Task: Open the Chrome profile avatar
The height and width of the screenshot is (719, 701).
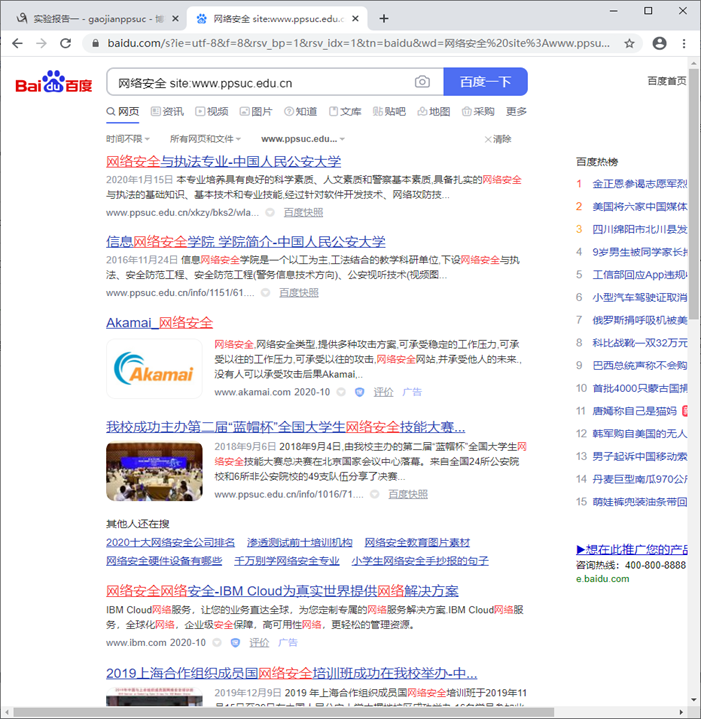Action: pyautogui.click(x=659, y=43)
